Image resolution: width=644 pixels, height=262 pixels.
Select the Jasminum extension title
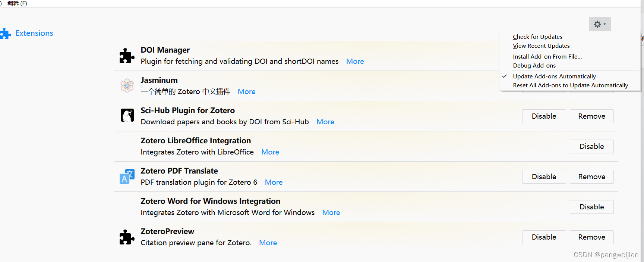[x=159, y=80]
